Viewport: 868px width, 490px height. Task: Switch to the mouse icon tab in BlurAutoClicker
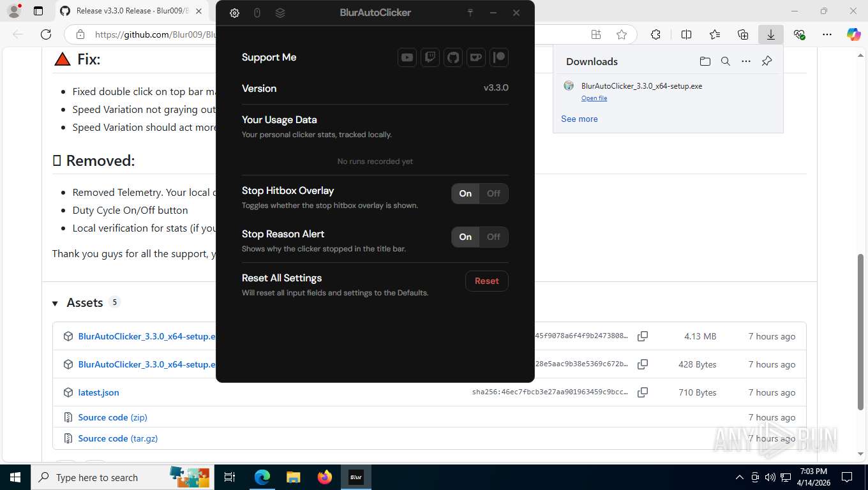coord(257,13)
